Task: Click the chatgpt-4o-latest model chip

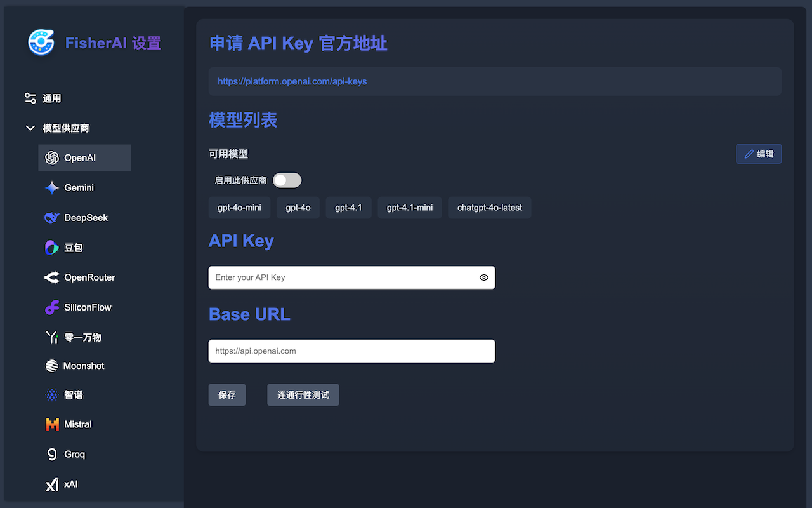Action: tap(489, 207)
